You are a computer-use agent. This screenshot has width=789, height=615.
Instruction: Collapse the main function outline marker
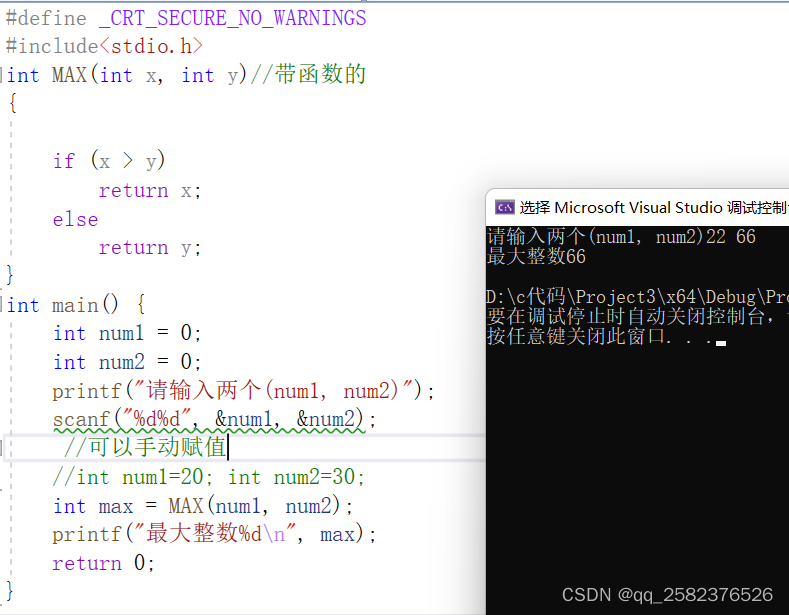3,305
